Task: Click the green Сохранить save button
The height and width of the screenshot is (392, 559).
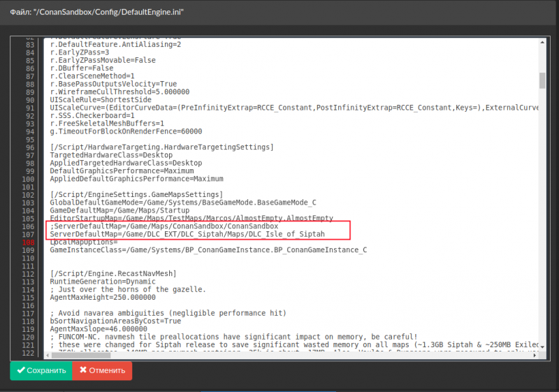Action: tap(41, 370)
